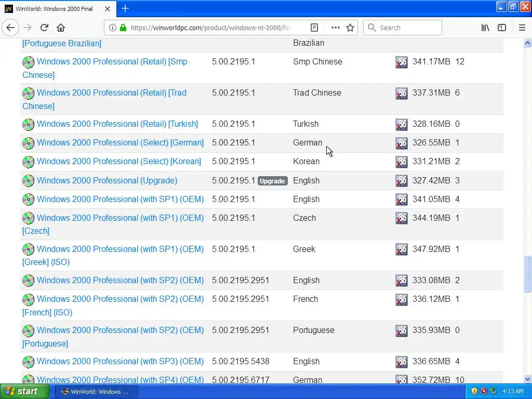Click disc icon for Select German row
Screen dimensions: 532x399
coord(28,143)
